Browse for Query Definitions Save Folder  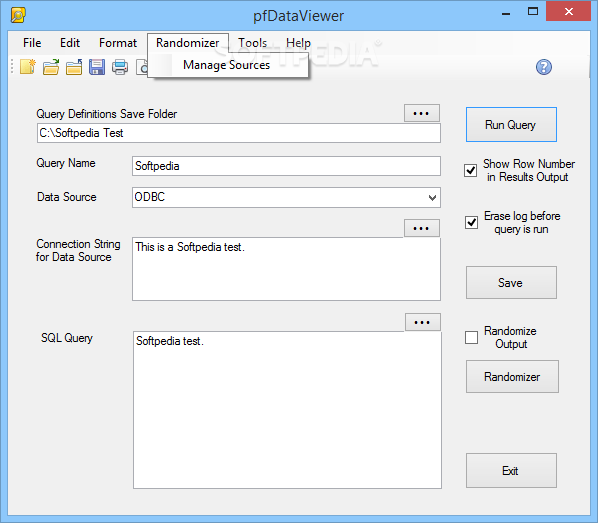tap(421, 113)
